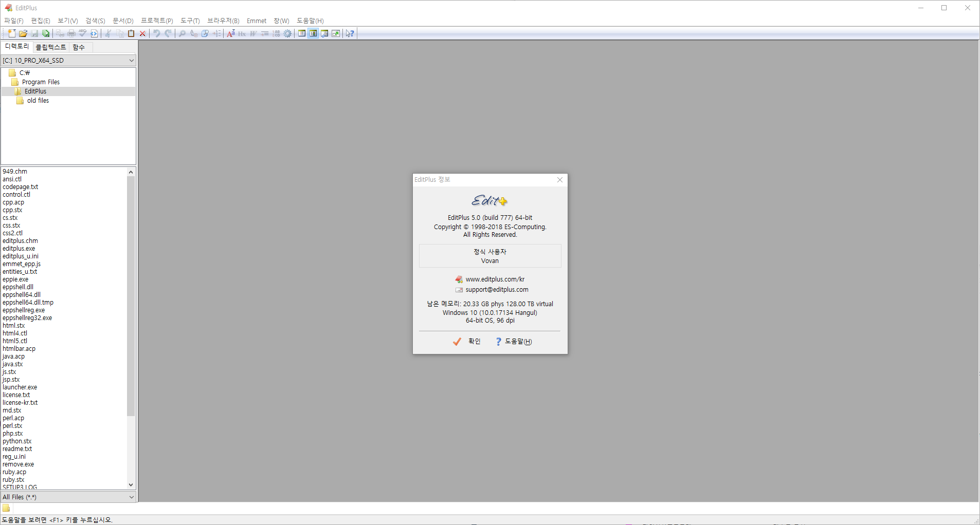Toggle the auto indent icon

265,33
